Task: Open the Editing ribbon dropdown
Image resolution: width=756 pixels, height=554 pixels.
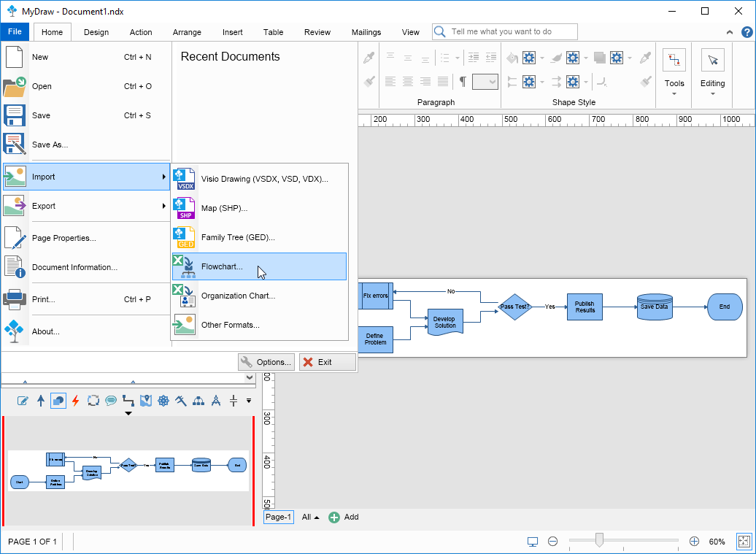Action: [713, 73]
